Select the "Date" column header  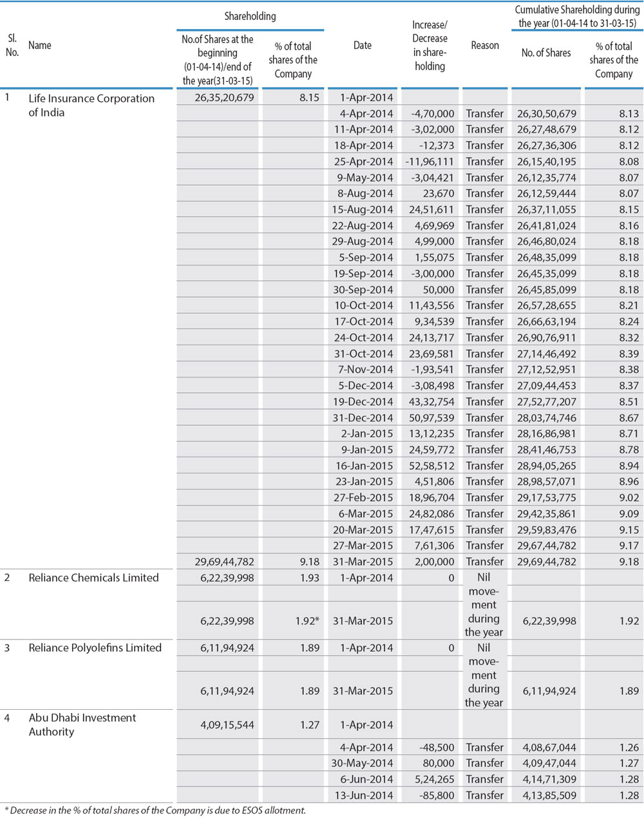363,45
